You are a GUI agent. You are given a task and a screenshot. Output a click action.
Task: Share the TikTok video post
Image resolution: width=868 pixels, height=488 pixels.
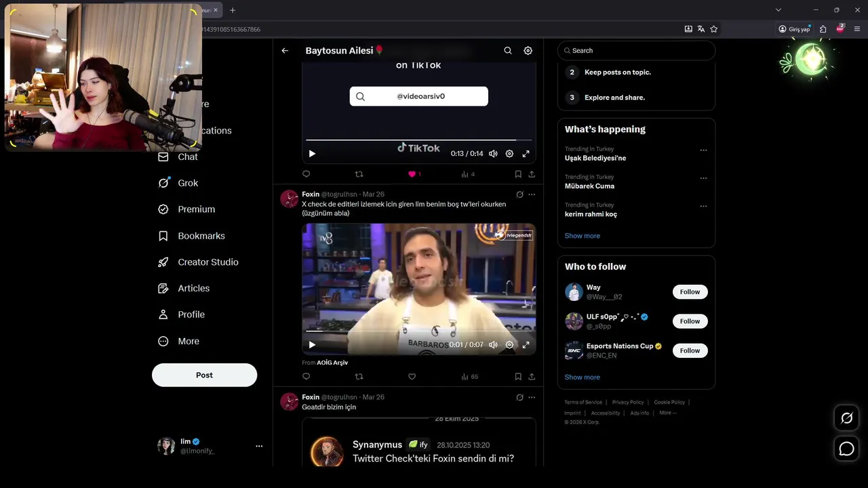coord(532,174)
